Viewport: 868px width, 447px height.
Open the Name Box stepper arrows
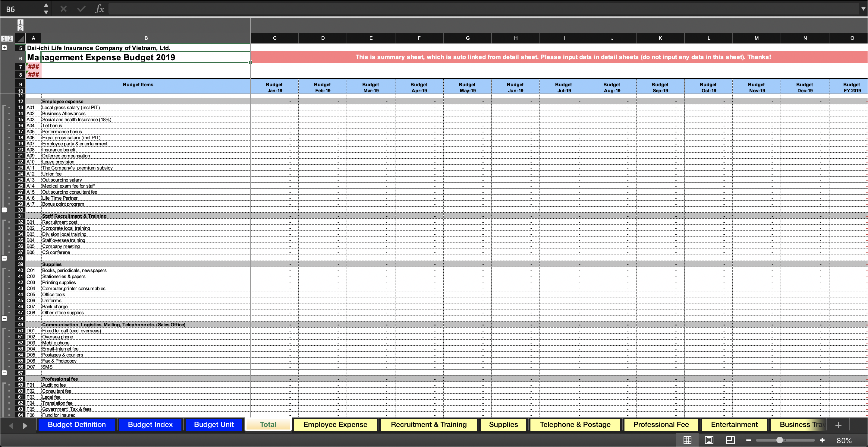[x=46, y=9]
